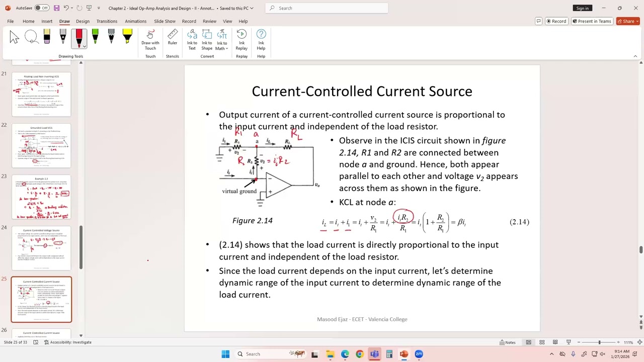Viewport: 644px width, 362px height.
Task: Switch to Normal view
Action: (x=528, y=342)
